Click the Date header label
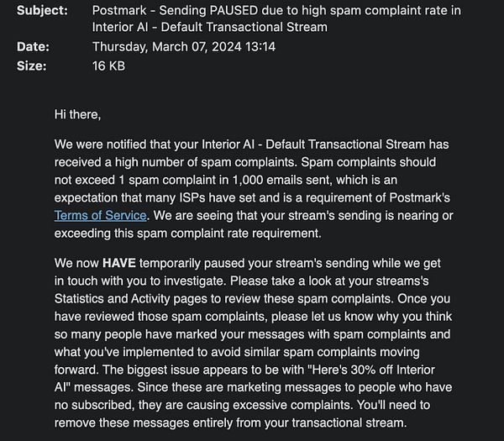504x441 pixels. pos(33,47)
